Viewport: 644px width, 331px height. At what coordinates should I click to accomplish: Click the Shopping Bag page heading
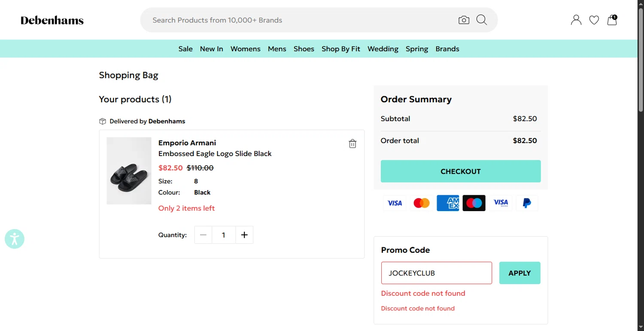pos(129,75)
